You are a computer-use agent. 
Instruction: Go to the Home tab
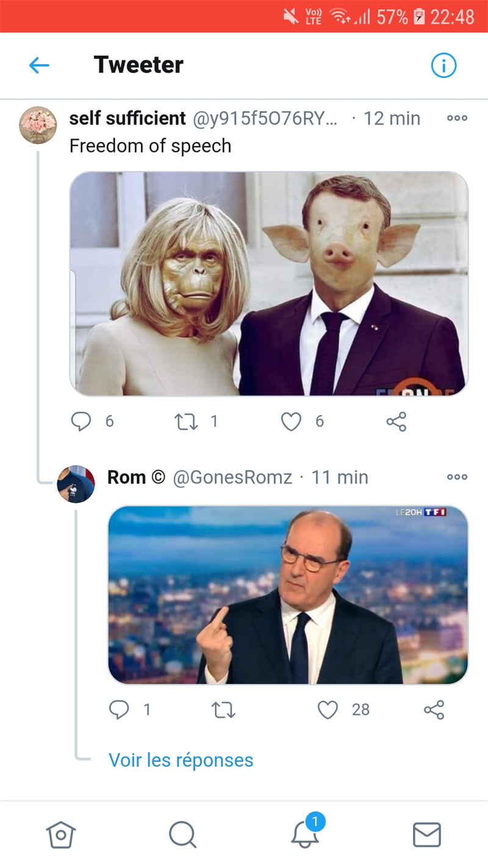tap(61, 834)
